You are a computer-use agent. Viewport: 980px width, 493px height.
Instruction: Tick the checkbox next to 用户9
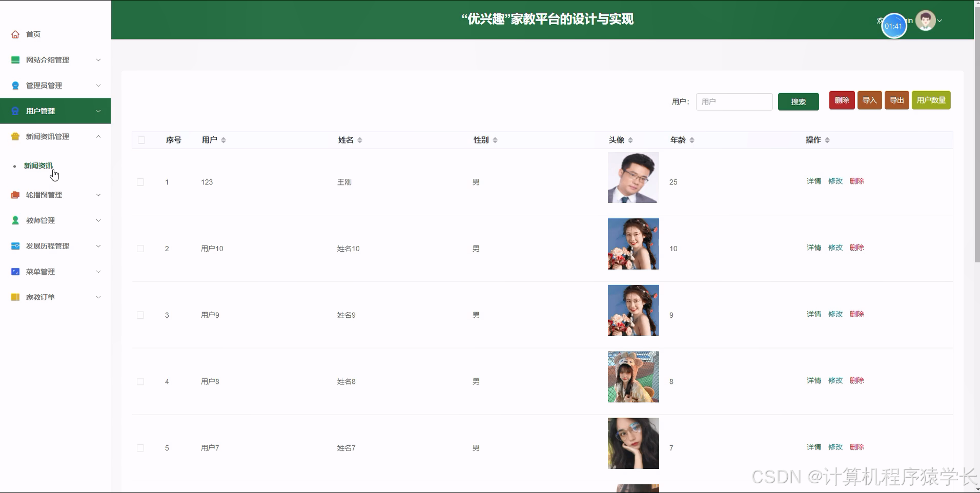140,315
